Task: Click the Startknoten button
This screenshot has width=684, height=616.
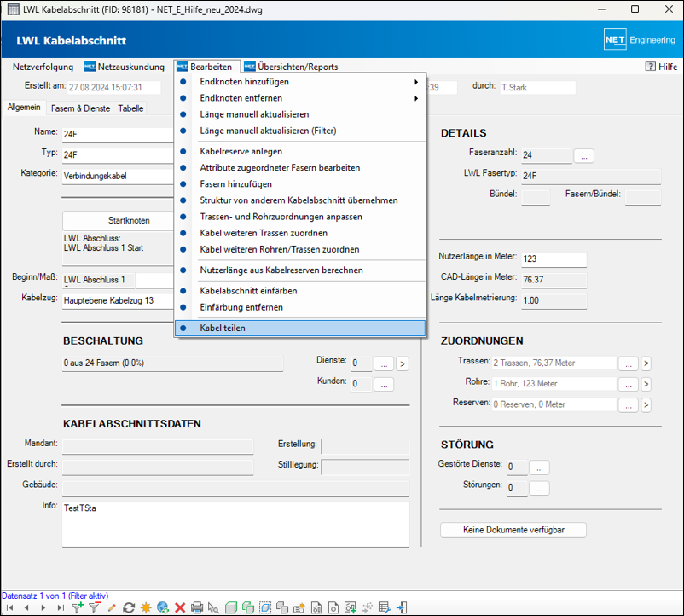Action: pyautogui.click(x=118, y=221)
